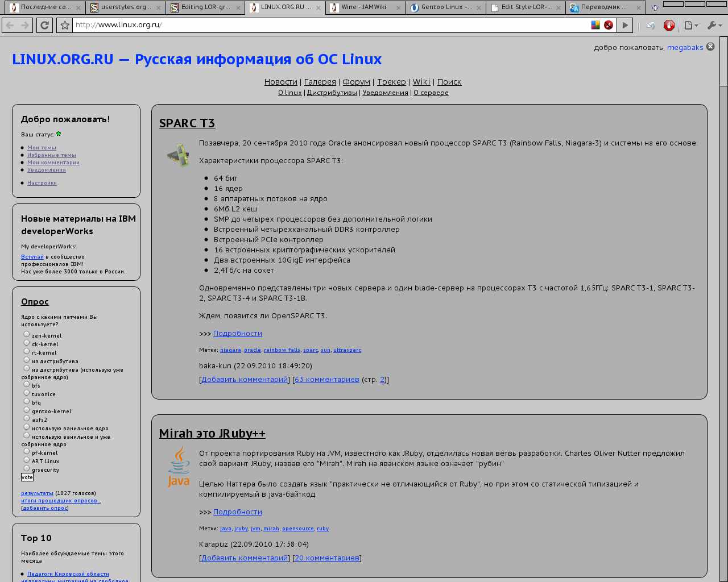Screen dimensions: 728x582
Task: Close the 'Edit Style LOR-...' tab
Action: 559,7
